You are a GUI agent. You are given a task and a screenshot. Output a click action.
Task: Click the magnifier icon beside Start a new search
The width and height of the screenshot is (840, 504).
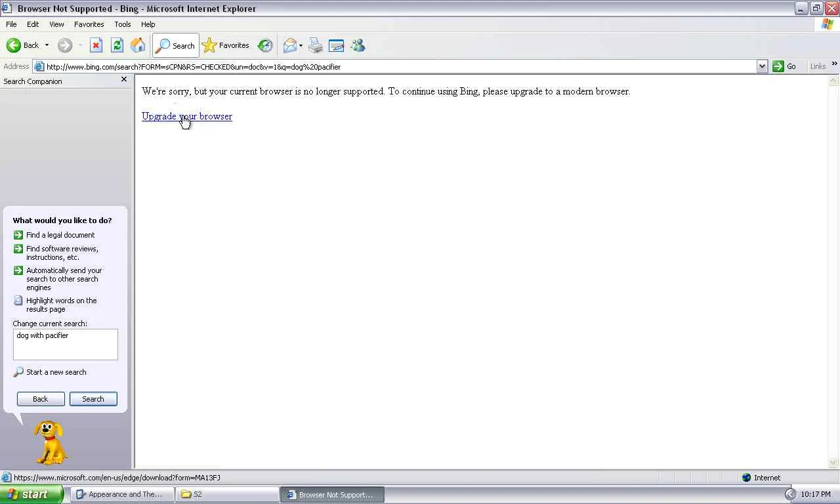18,372
